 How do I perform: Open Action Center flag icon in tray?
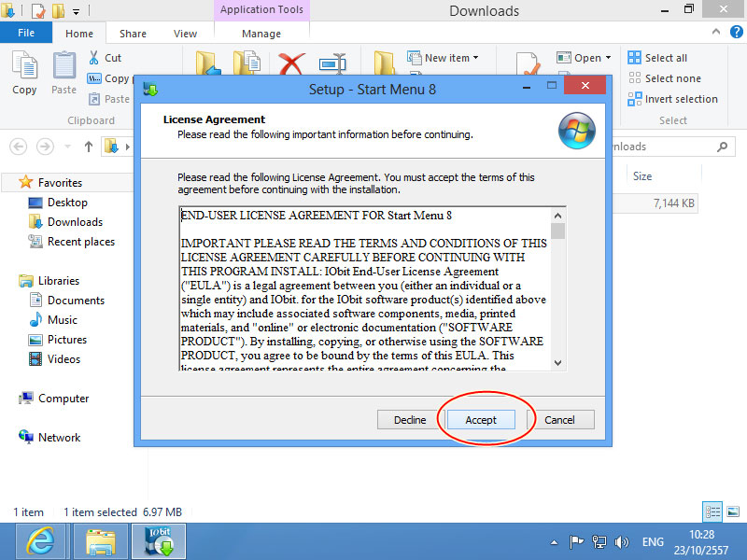[x=576, y=542]
